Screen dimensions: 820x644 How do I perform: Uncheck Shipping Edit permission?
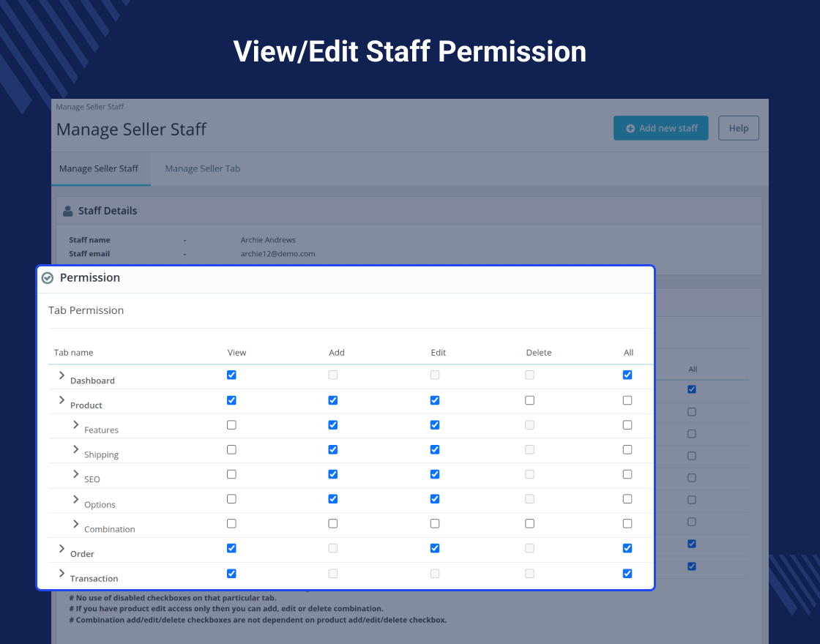pos(435,449)
